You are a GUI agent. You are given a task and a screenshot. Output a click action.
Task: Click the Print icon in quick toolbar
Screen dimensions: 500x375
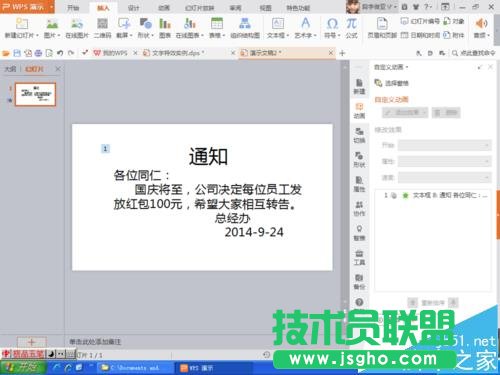point(38,53)
